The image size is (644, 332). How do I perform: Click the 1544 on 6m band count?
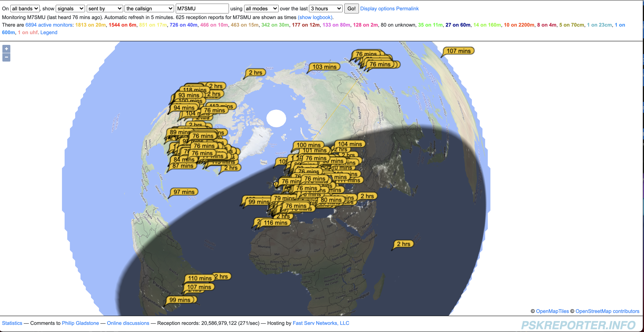122,25
